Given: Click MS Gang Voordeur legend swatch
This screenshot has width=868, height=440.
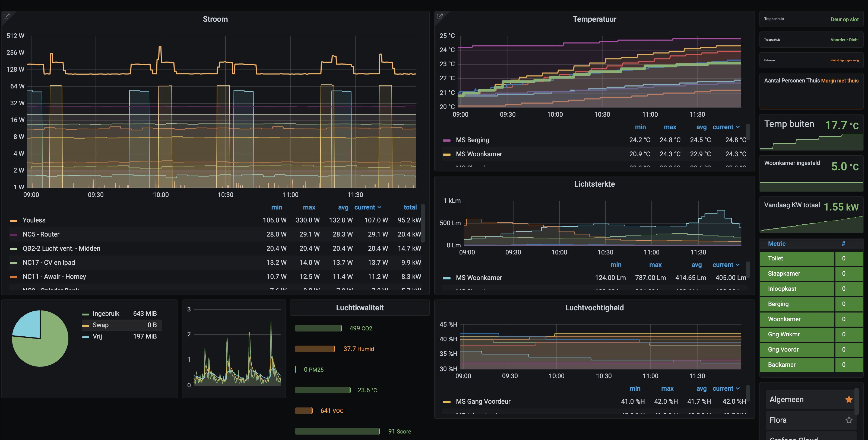Looking at the screenshot, I should click(x=446, y=402).
